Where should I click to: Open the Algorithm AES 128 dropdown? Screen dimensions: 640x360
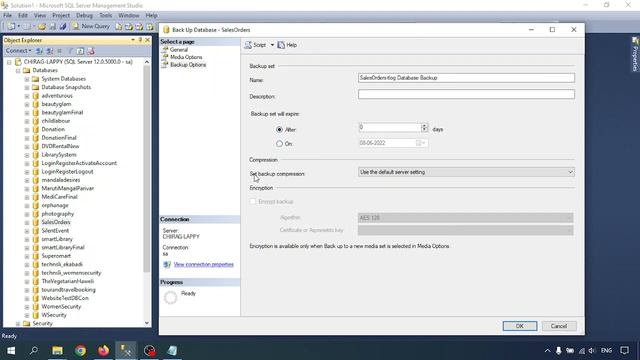(466, 218)
